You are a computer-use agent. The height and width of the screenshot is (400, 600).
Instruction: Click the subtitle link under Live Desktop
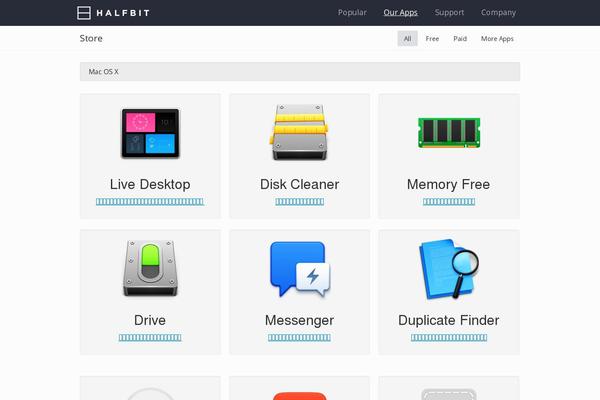click(x=150, y=202)
